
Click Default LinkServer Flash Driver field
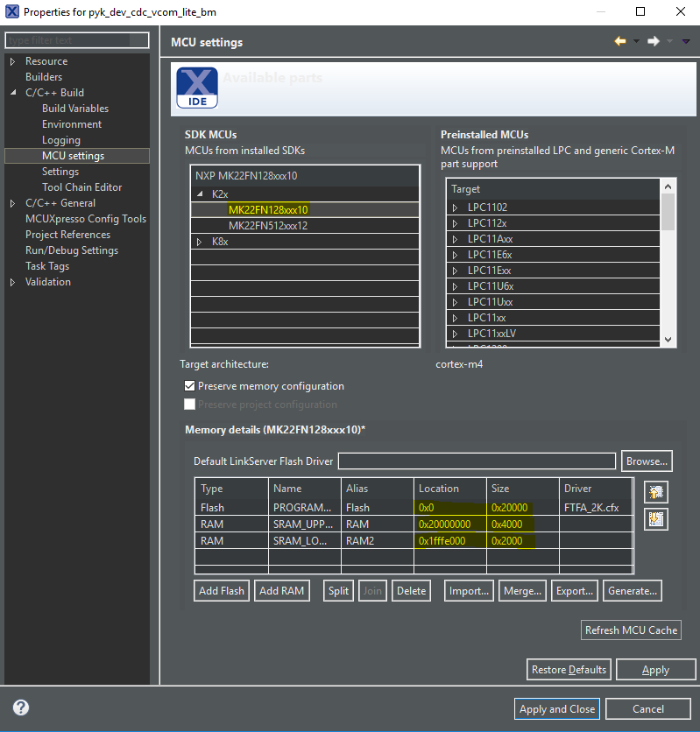tap(477, 461)
